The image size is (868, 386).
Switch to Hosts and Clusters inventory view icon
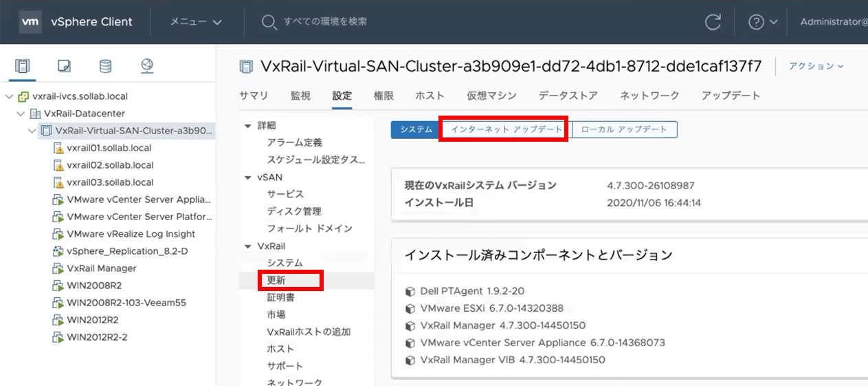pyautogui.click(x=23, y=66)
